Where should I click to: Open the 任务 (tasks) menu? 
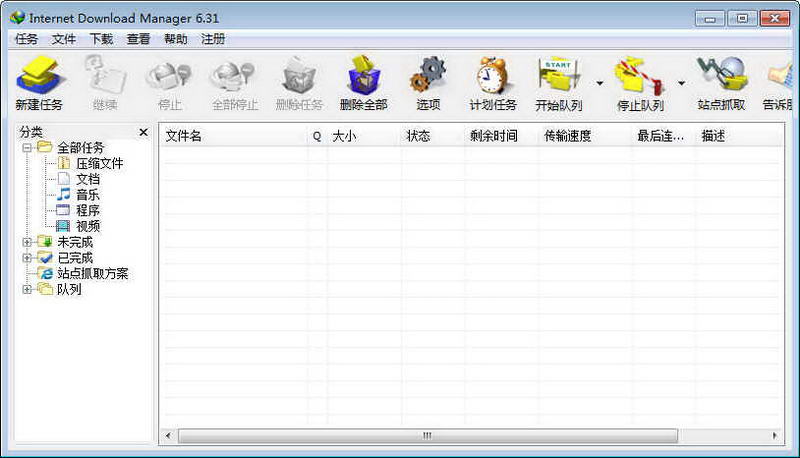(27, 39)
